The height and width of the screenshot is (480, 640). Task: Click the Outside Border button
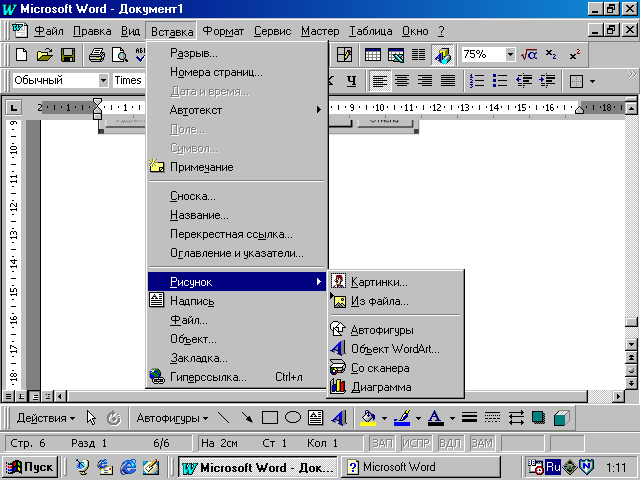coord(576,81)
